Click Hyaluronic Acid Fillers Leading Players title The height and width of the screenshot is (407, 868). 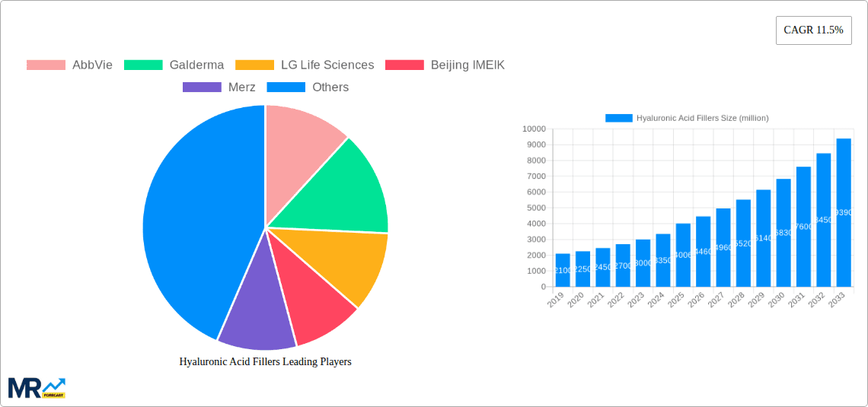(265, 362)
